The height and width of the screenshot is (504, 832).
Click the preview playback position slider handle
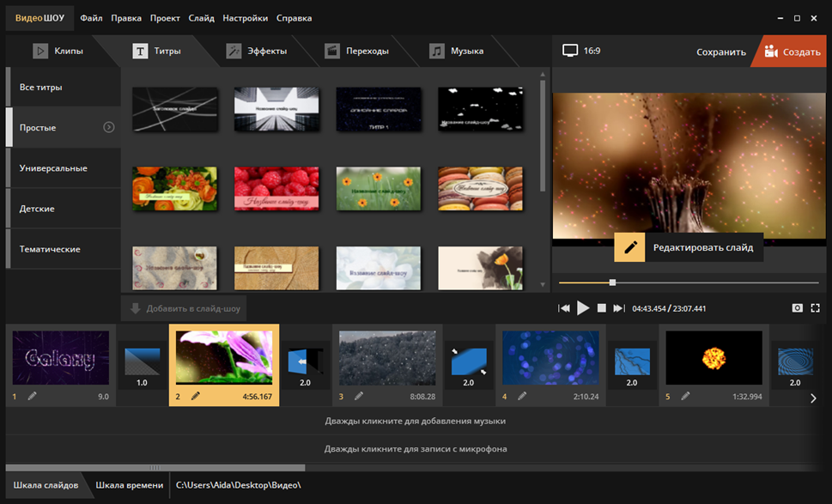pos(612,282)
